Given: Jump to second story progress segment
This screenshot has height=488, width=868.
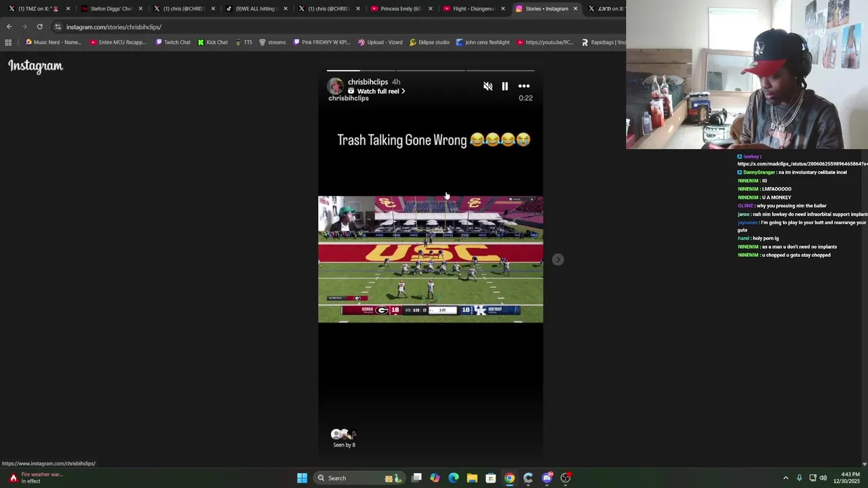Looking at the screenshot, I should tap(430, 70).
